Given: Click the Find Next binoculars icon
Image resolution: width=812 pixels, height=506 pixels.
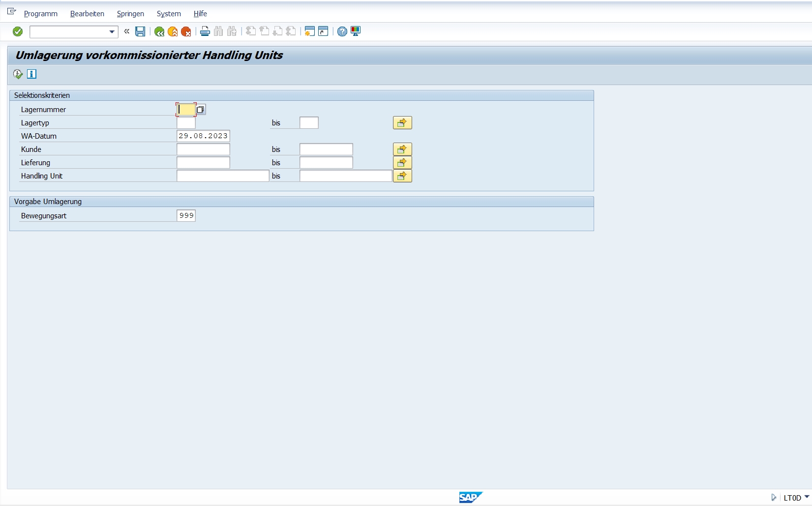Looking at the screenshot, I should click(x=232, y=31).
